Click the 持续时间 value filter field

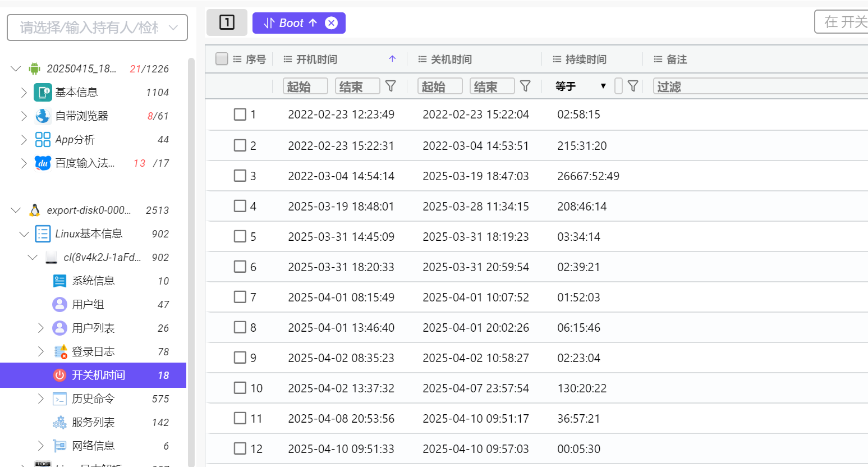pyautogui.click(x=618, y=86)
